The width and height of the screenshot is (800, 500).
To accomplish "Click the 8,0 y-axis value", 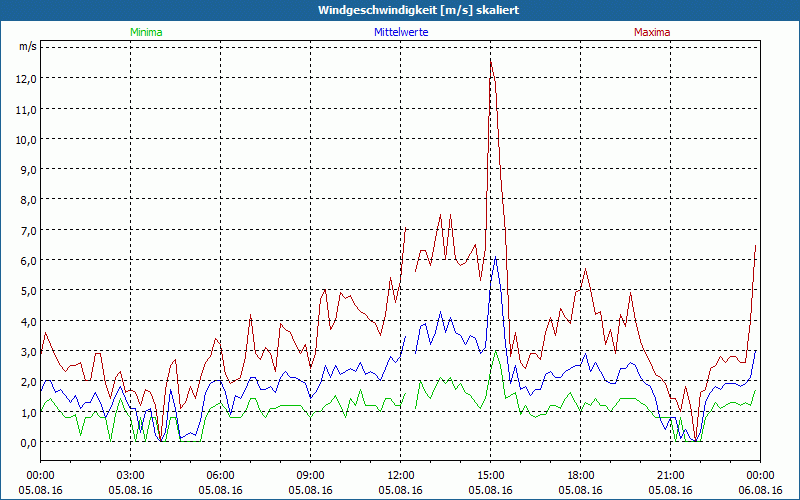I will click(x=30, y=199).
